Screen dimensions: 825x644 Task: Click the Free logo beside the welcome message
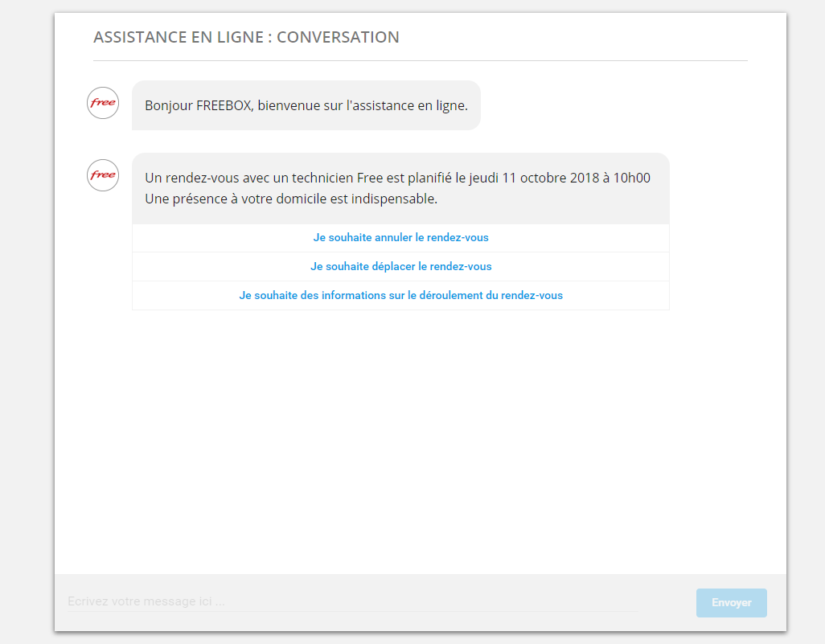(103, 103)
